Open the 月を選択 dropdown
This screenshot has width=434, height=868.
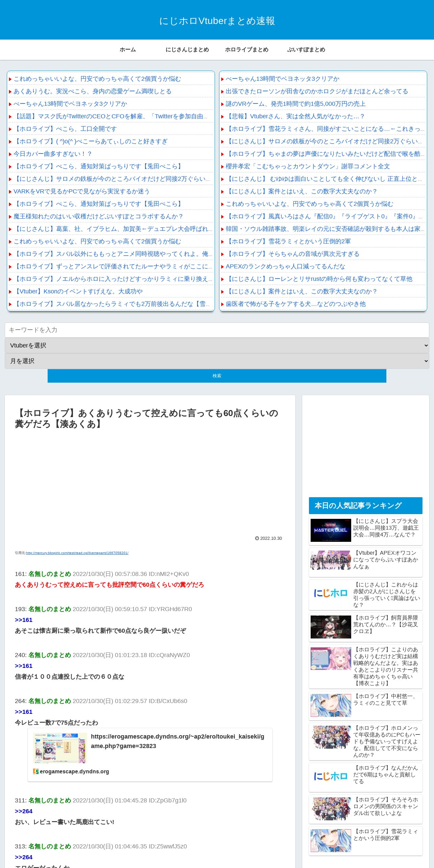point(217,361)
